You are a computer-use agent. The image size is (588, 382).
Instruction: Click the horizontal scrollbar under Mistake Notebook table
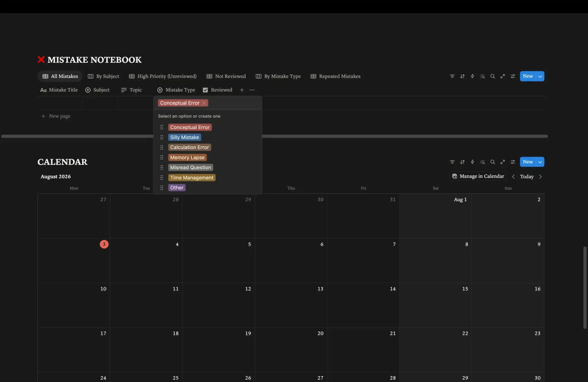click(274, 136)
